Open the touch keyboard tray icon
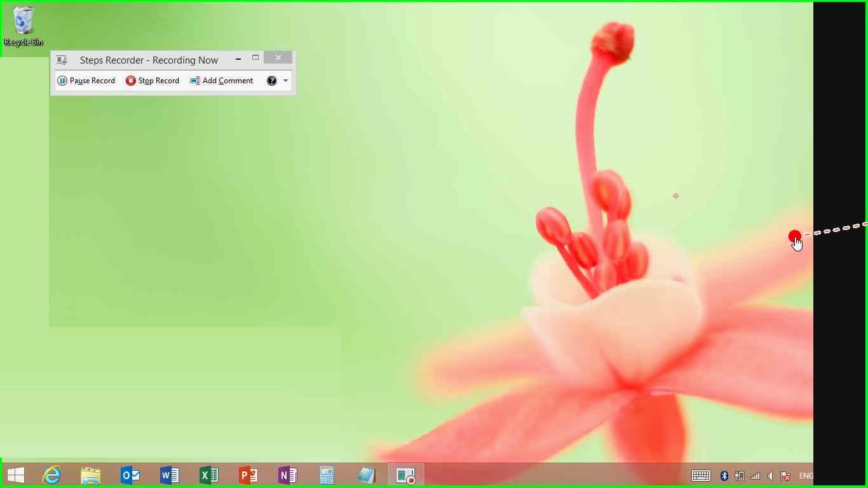868x488 pixels. coord(701,475)
